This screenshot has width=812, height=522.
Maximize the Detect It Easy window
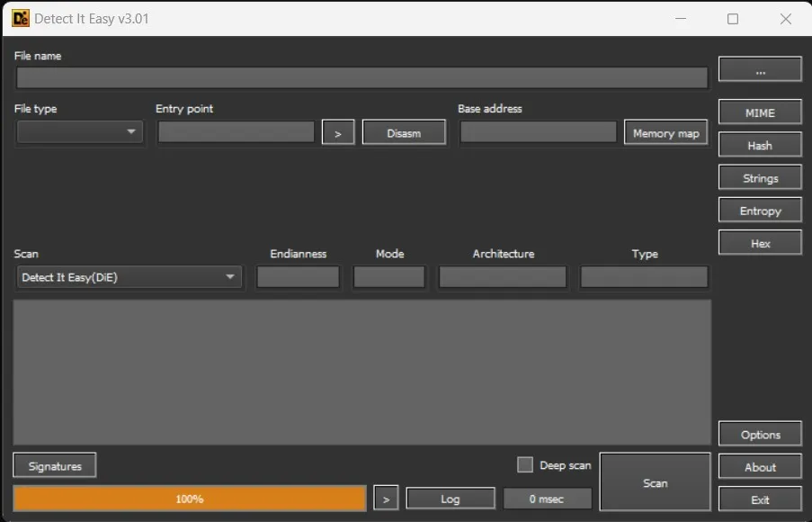[733, 19]
